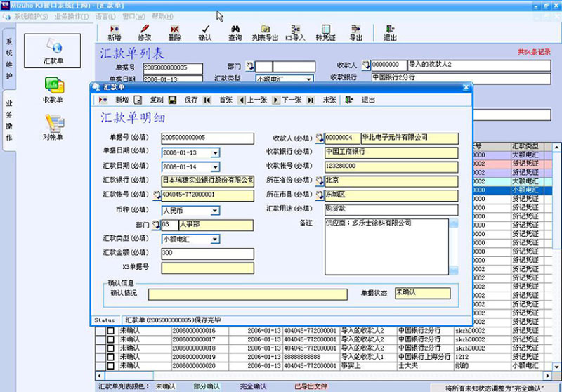The height and width of the screenshot is (392, 562).
Task: Click the 修改 toolbar icon
Action: tap(145, 32)
